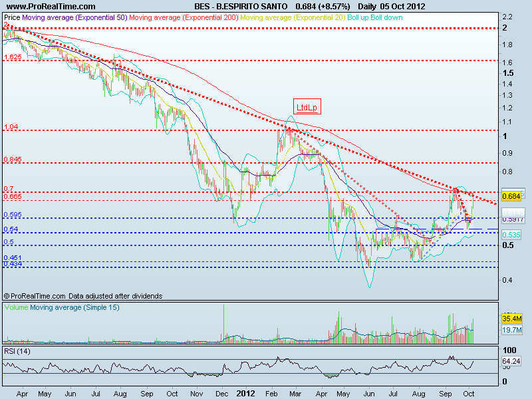
Task: Click the blue 0.451 support label
Action: [x=13, y=258]
